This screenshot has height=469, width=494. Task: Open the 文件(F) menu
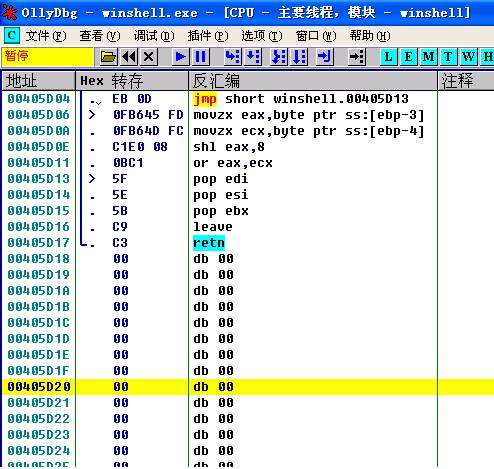click(x=46, y=36)
